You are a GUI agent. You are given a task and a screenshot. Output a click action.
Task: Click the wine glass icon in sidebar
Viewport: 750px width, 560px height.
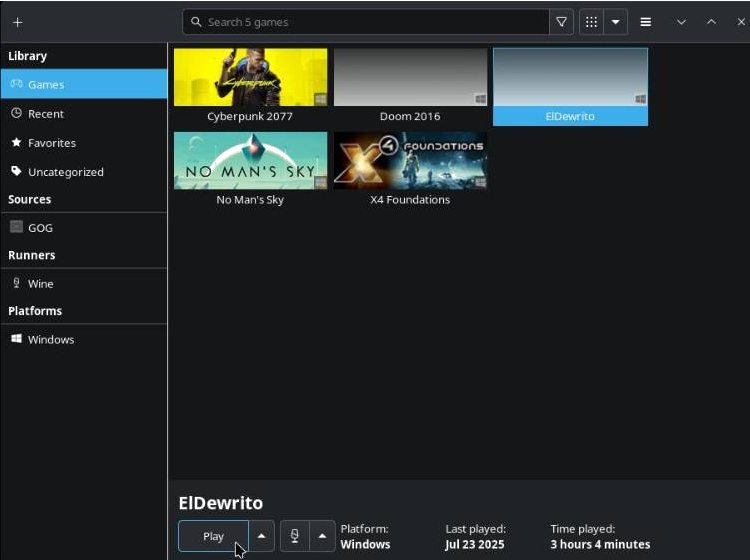pos(16,283)
